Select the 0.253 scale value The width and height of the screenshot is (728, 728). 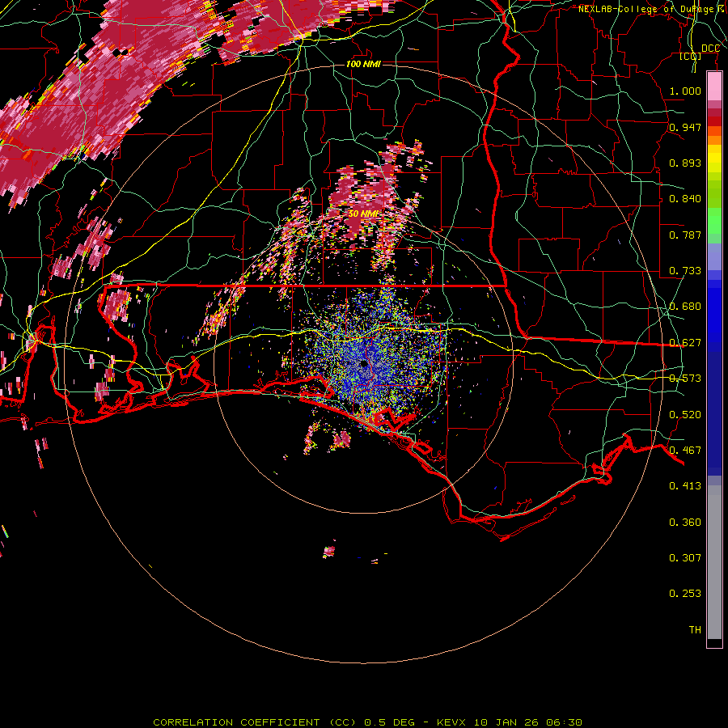tap(685, 594)
